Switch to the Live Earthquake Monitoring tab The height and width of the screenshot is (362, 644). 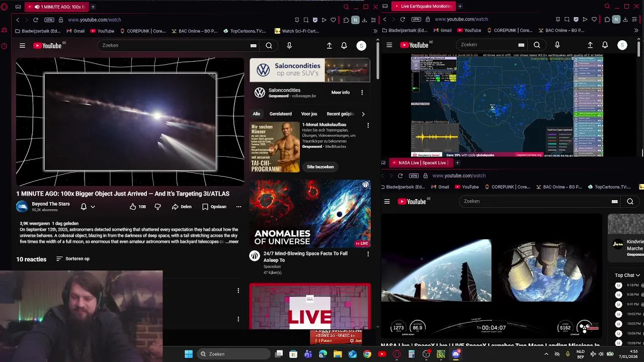(x=424, y=7)
